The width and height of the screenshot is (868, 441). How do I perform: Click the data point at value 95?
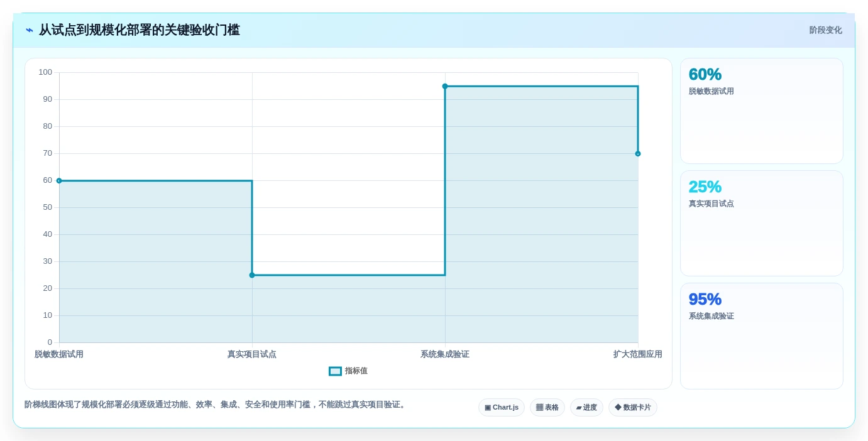click(x=445, y=86)
